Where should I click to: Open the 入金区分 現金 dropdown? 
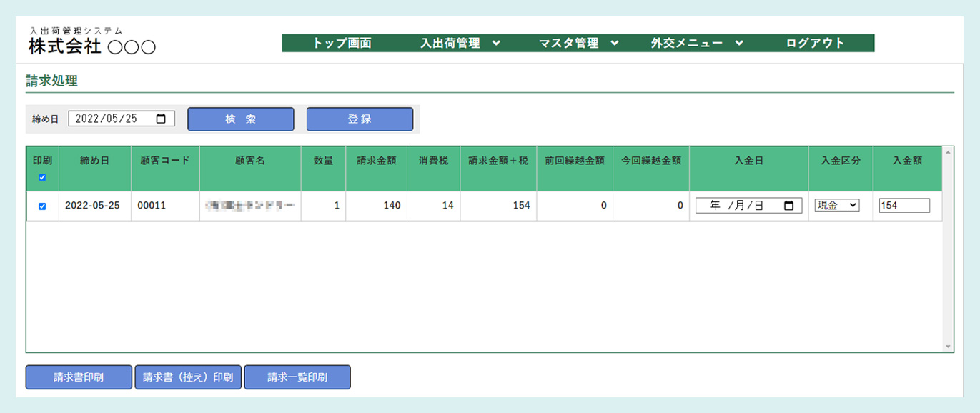837,206
